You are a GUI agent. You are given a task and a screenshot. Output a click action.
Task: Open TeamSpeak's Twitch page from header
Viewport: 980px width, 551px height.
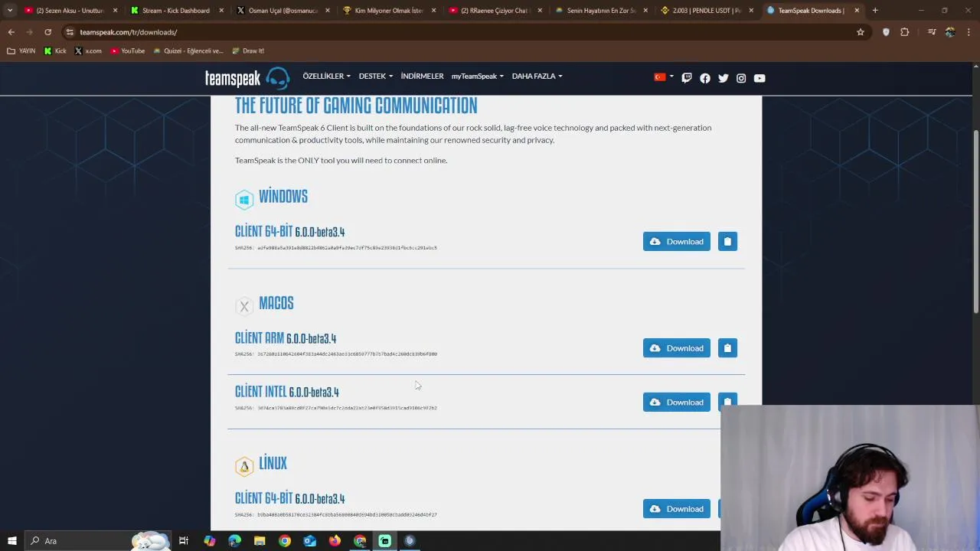pyautogui.click(x=687, y=78)
